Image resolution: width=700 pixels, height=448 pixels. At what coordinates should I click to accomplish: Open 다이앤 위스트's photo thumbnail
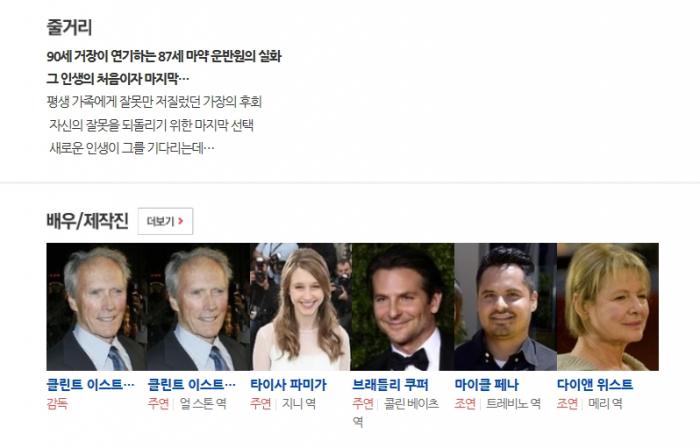pyautogui.click(x=608, y=307)
